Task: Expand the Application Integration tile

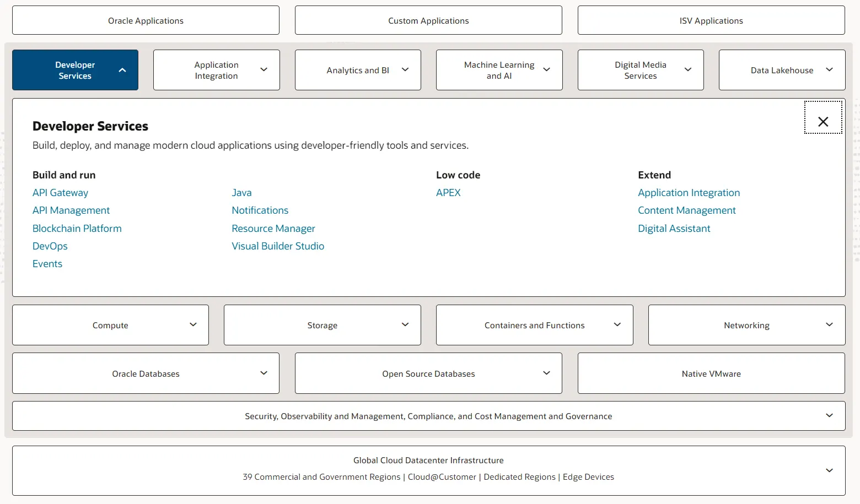Action: point(216,70)
